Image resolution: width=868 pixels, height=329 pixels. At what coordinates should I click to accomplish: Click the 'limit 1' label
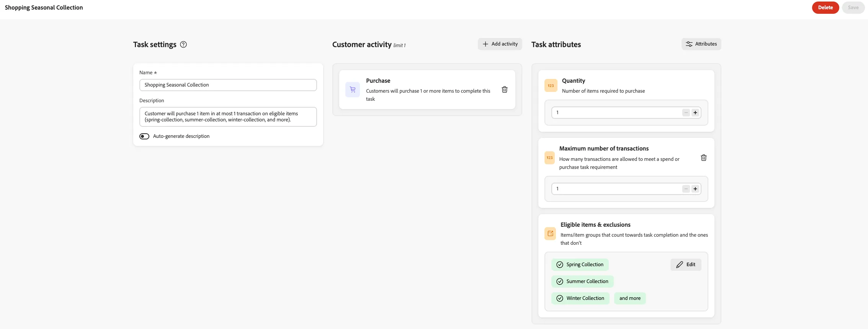399,46
